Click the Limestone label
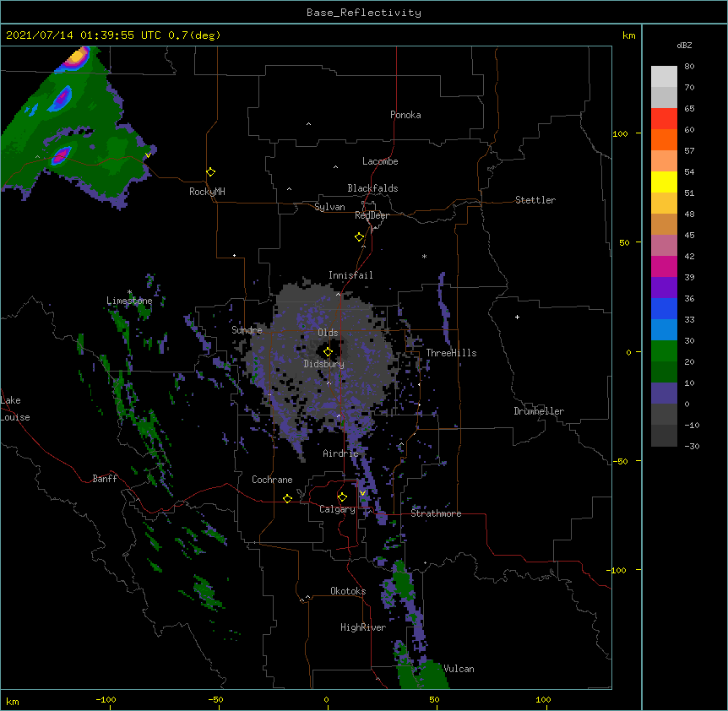Image resolution: width=728 pixels, height=711 pixels. point(129,301)
